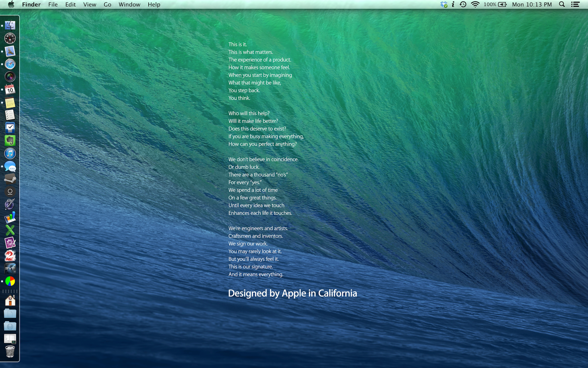
Task: Show battery status at 100%
Action: (x=495, y=4)
